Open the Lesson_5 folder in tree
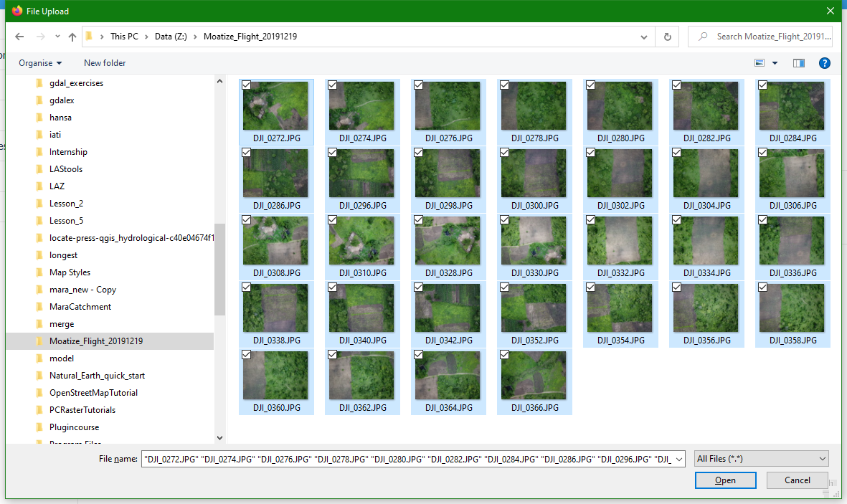847x504 pixels. (x=66, y=221)
